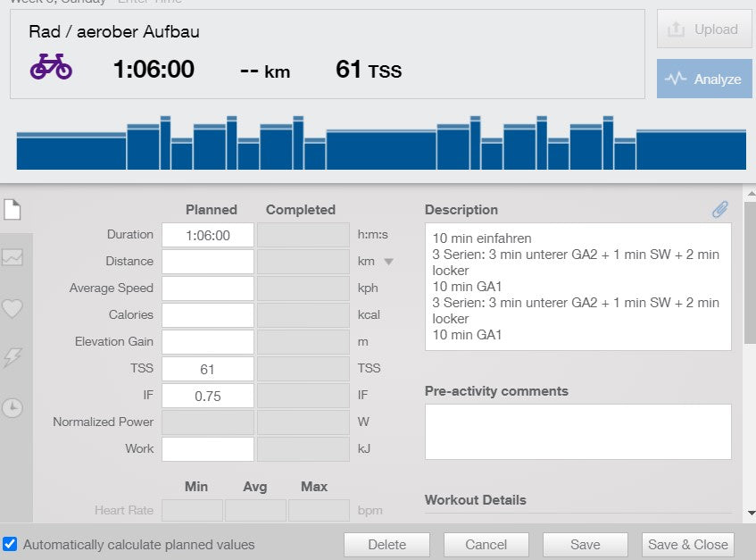Delete this workout
The image size is (756, 560).
click(x=386, y=544)
